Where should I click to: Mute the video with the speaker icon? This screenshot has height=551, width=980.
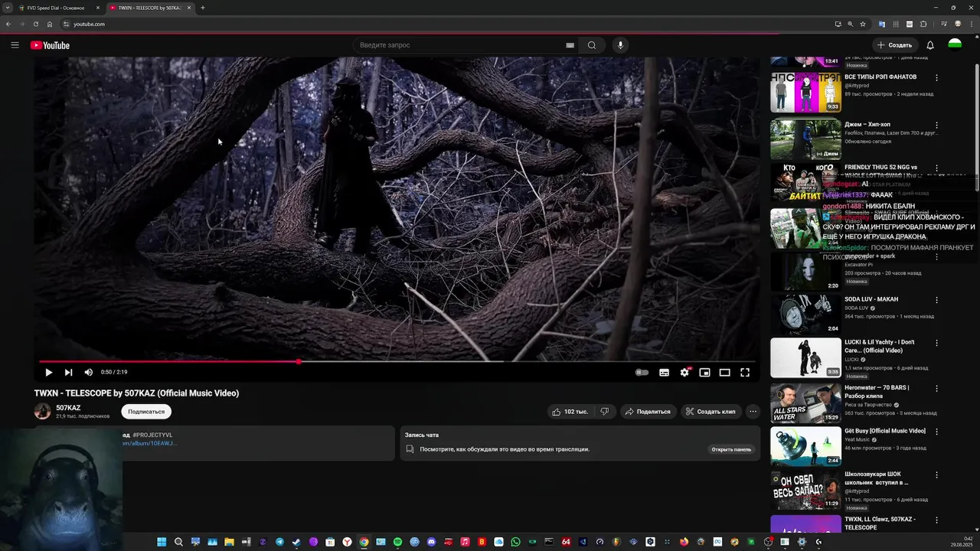click(x=88, y=373)
